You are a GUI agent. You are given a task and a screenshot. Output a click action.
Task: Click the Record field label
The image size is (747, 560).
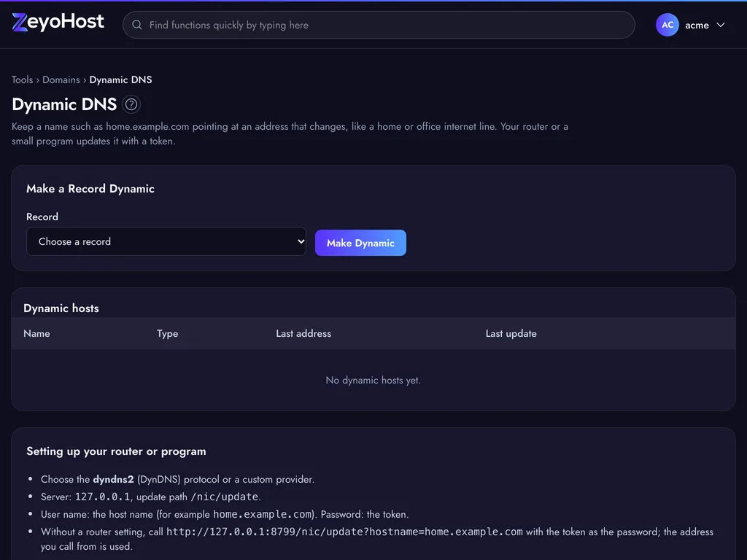tap(42, 217)
